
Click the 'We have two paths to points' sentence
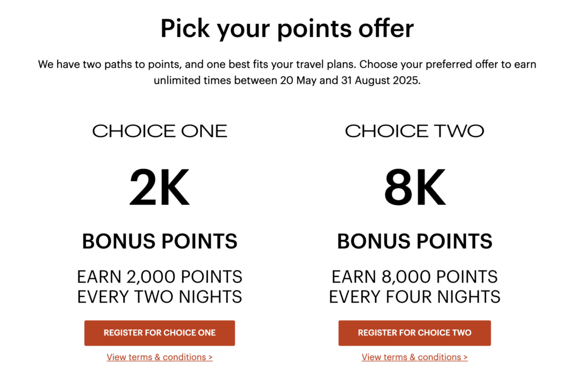pyautogui.click(x=109, y=64)
